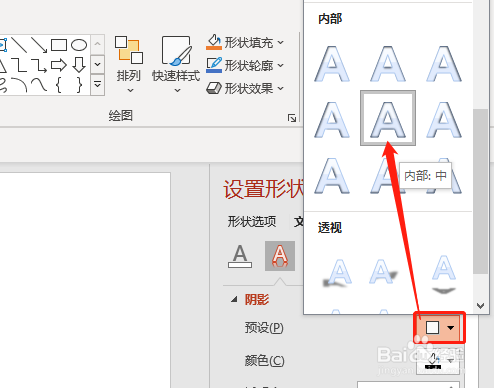This screenshot has height=388, width=494.
Task: Switch to the 形状选项 tab
Action: coord(252,221)
